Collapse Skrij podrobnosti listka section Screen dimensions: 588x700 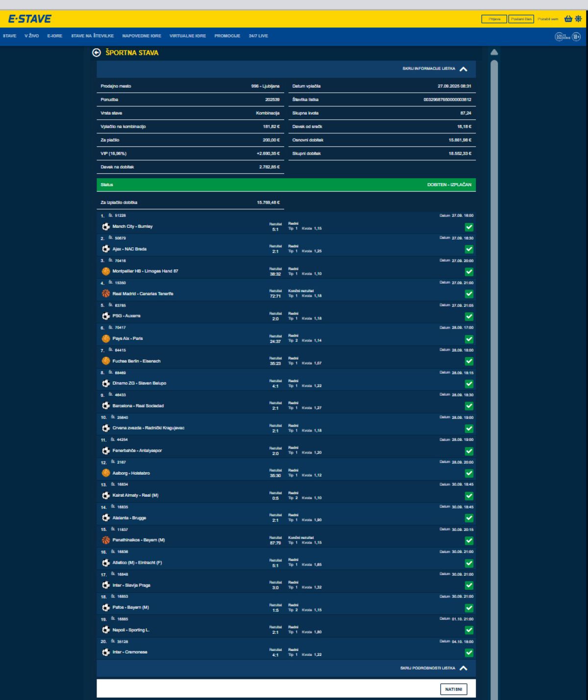464,668
